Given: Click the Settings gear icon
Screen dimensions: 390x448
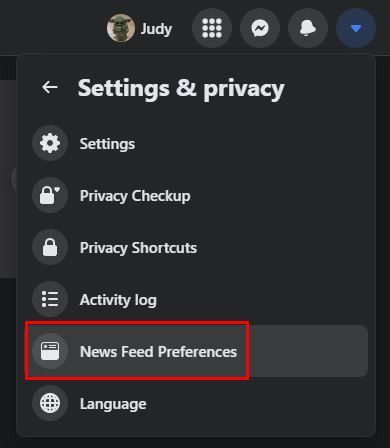Looking at the screenshot, I should (50, 143).
